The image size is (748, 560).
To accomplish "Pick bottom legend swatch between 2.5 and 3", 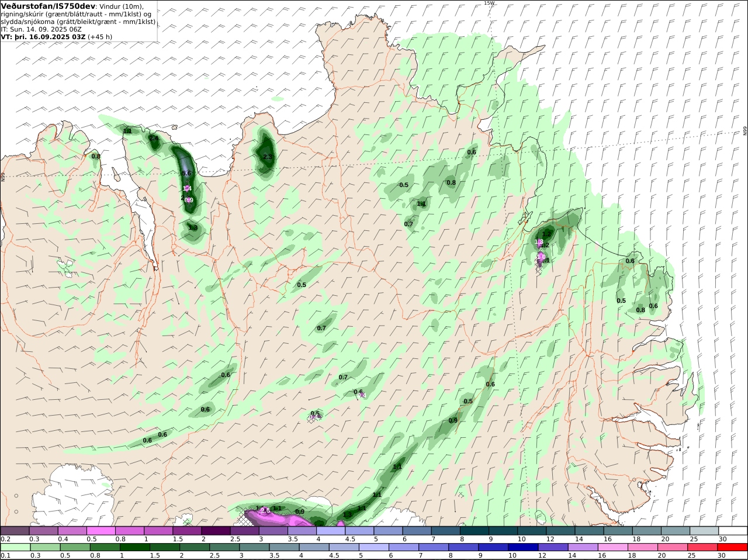I will pyautogui.click(x=224, y=548).
